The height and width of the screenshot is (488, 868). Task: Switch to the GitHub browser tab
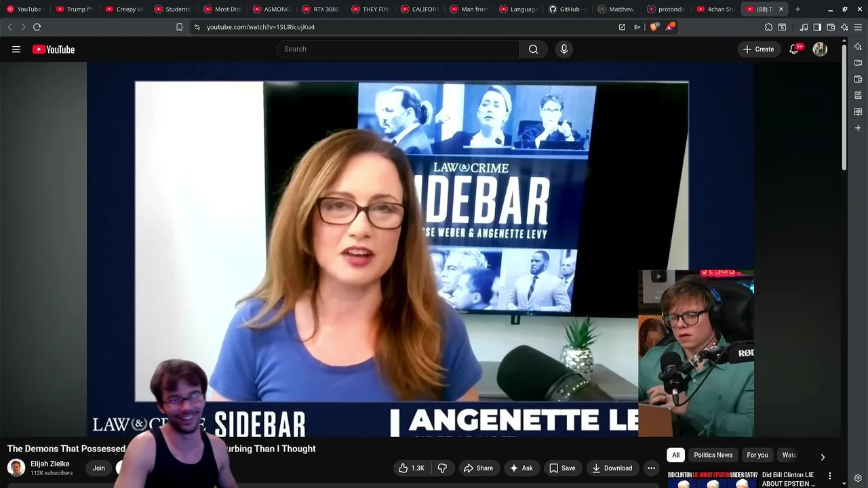[x=567, y=9]
